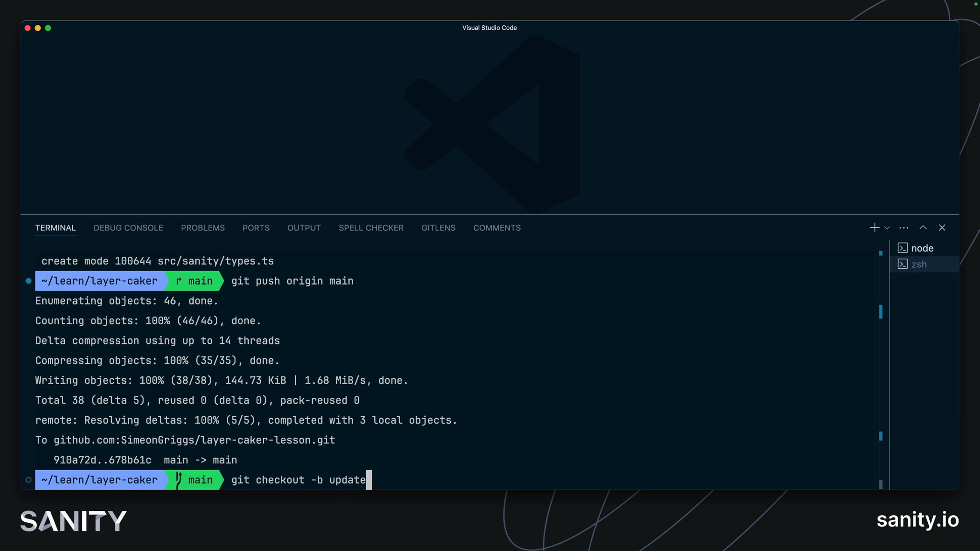Switch to the TERMINAL tab
The image size is (980, 551).
point(56,228)
